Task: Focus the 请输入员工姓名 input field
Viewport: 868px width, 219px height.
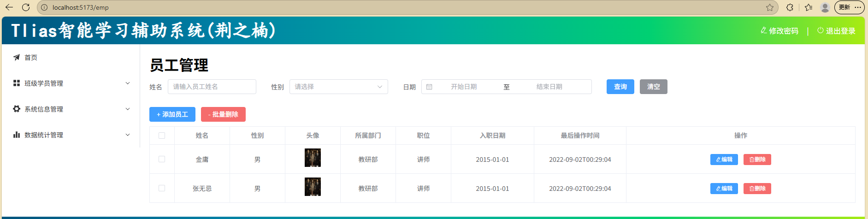Action: [212, 87]
